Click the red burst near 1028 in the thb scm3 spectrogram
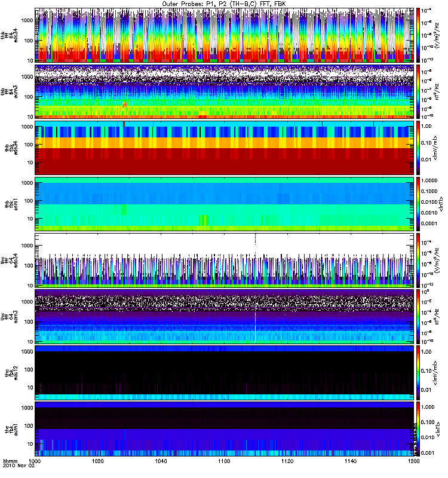 click(124, 106)
